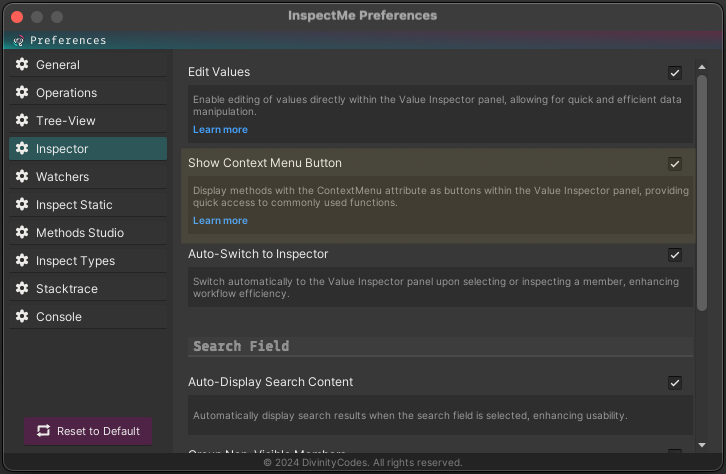Click the Show Context Menu Button title
This screenshot has width=726, height=474.
pos(265,163)
